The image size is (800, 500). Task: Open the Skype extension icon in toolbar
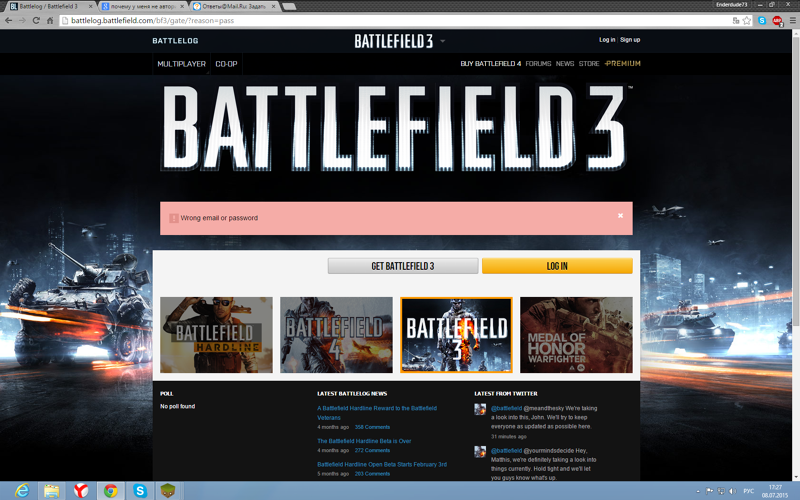click(762, 20)
